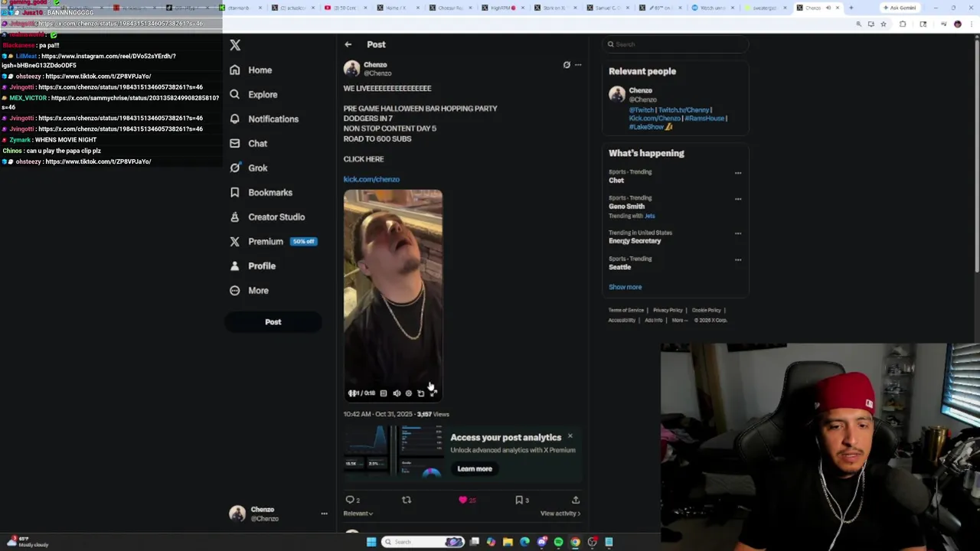Image resolution: width=980 pixels, height=551 pixels.
Task: Click the Post compose button
Action: 273,321
